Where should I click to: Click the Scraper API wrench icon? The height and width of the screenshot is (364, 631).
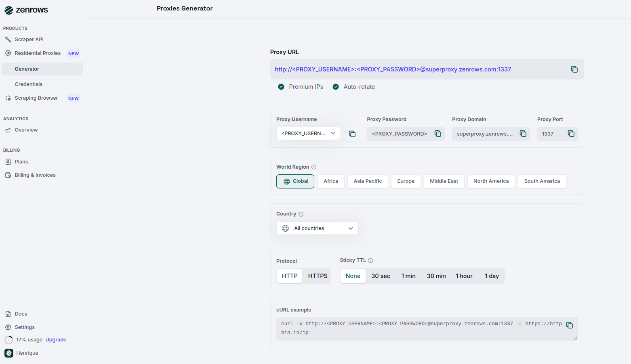(x=8, y=40)
